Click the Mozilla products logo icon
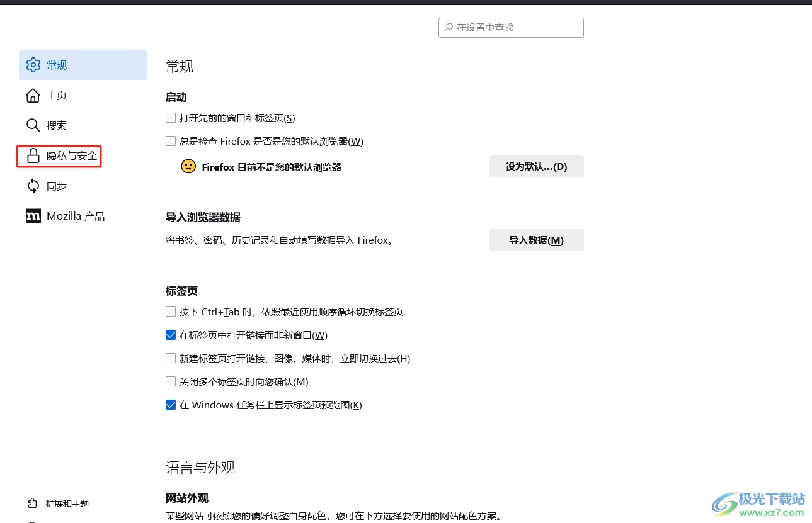 (x=33, y=216)
